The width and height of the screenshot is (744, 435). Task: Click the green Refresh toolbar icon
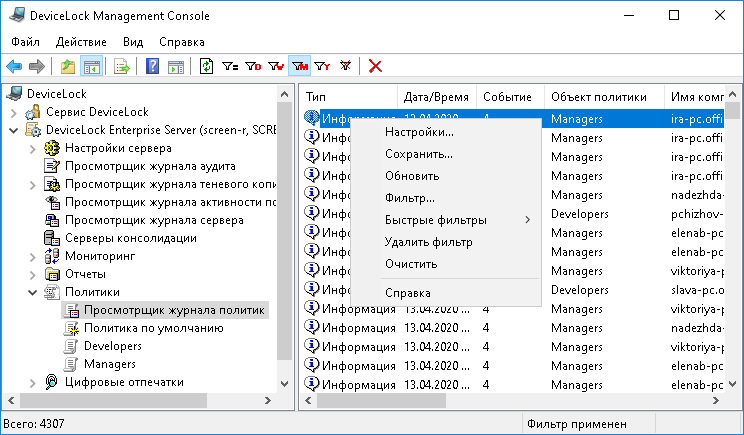206,67
